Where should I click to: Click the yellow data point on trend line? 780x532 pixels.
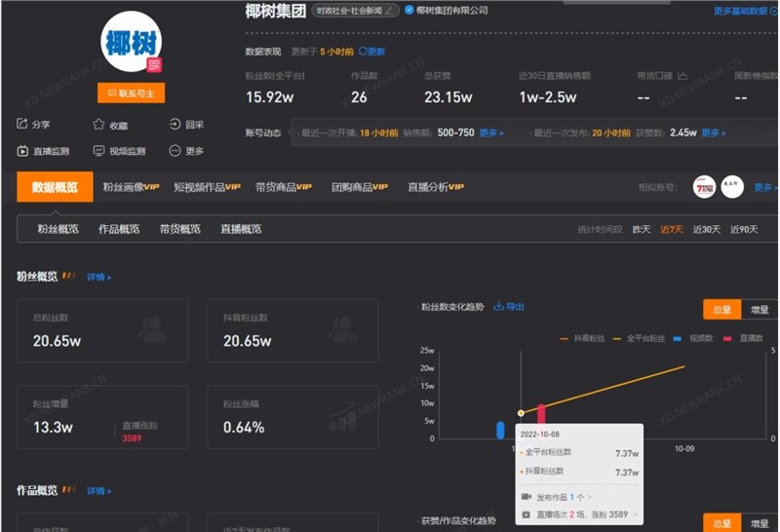[x=521, y=413]
